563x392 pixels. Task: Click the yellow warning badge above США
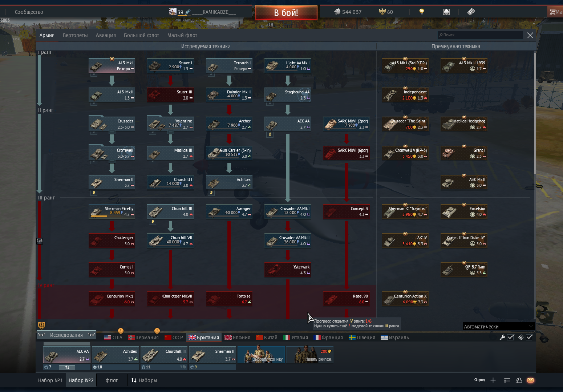121,331
